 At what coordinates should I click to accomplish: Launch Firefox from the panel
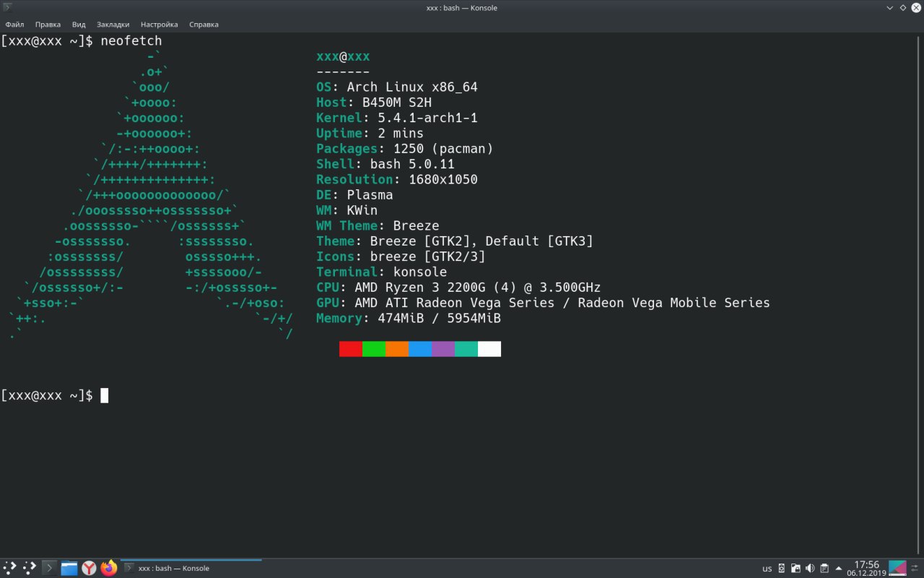point(109,568)
